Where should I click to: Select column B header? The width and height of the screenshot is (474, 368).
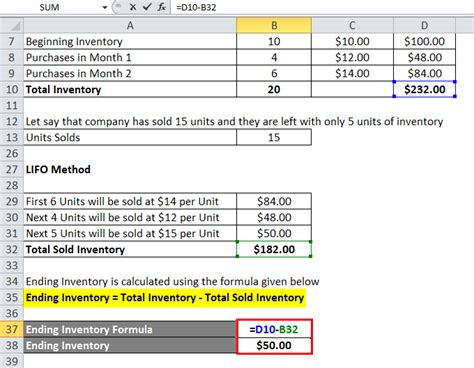(x=274, y=25)
